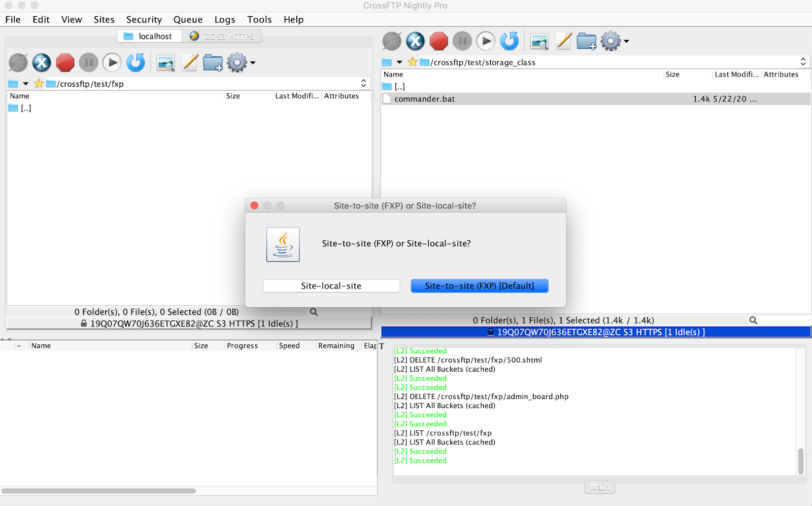The height and width of the screenshot is (506, 812).
Task: Click the left pane search magnifier icon
Action: (x=314, y=312)
